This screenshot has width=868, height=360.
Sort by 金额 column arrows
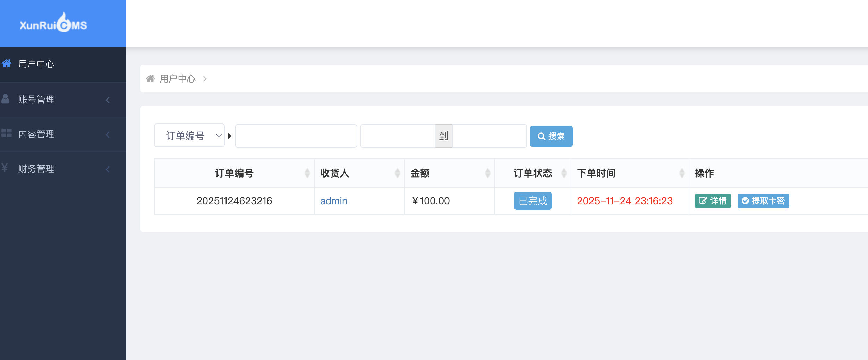click(x=487, y=173)
